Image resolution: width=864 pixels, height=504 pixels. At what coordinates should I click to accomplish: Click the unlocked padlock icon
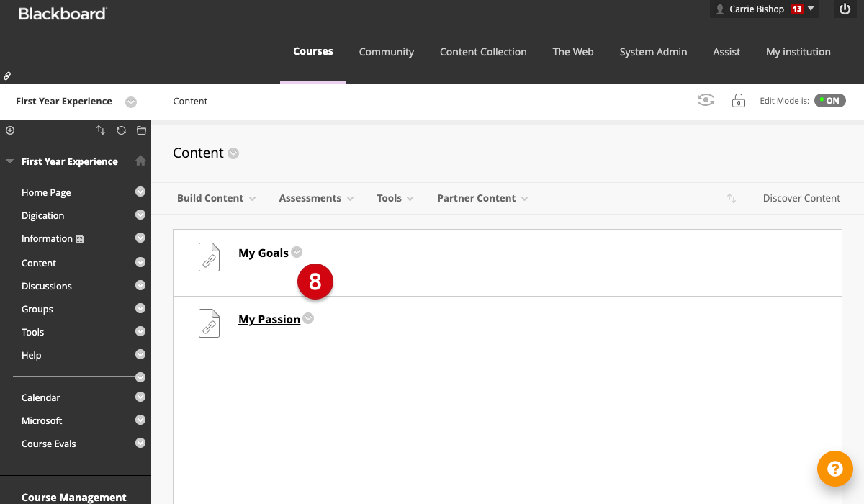pos(738,101)
